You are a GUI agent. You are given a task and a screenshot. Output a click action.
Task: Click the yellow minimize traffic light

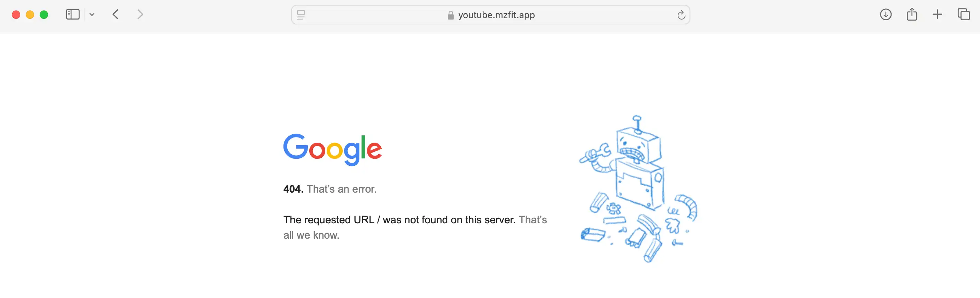tap(30, 14)
